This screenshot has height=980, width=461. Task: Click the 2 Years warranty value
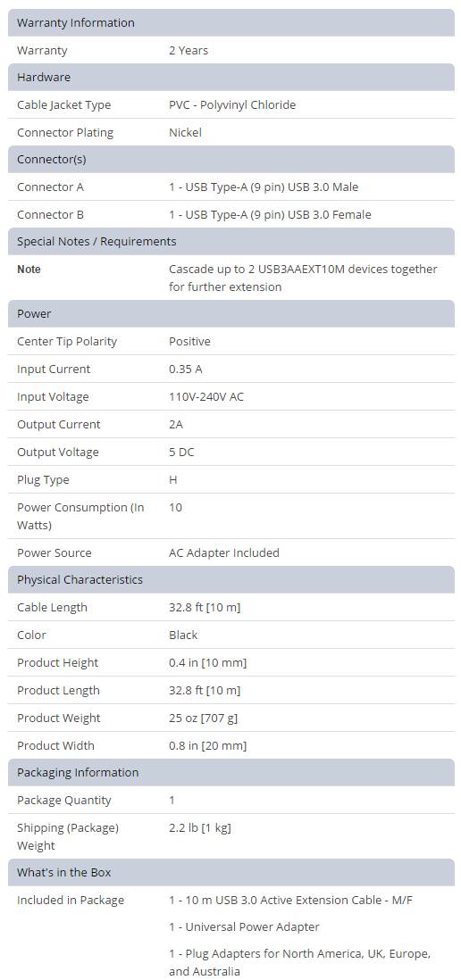click(189, 51)
